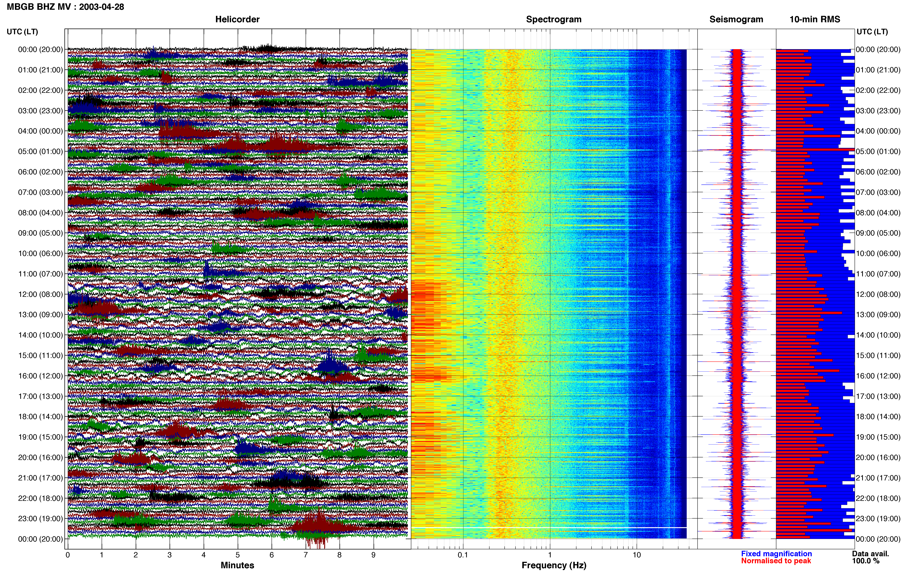This screenshot has width=924, height=578.
Task: Click left time label '07:00 (03:00)'
Action: [x=41, y=192]
